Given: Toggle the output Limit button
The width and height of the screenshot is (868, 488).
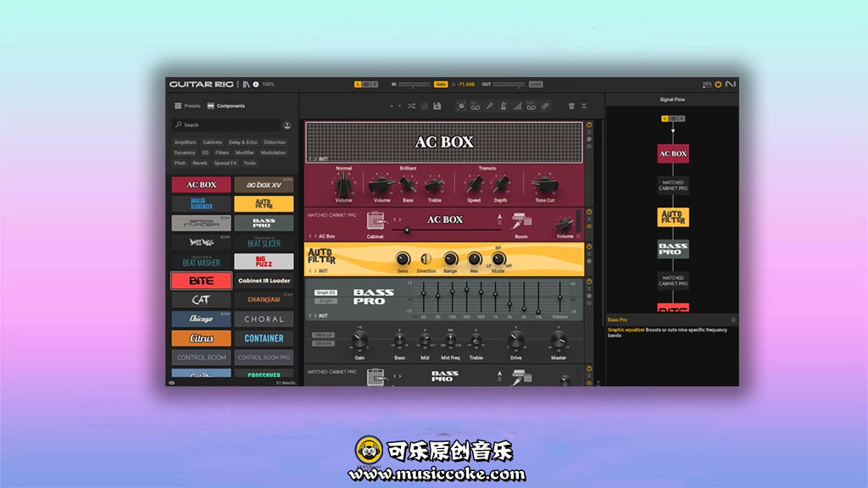Looking at the screenshot, I should point(536,85).
